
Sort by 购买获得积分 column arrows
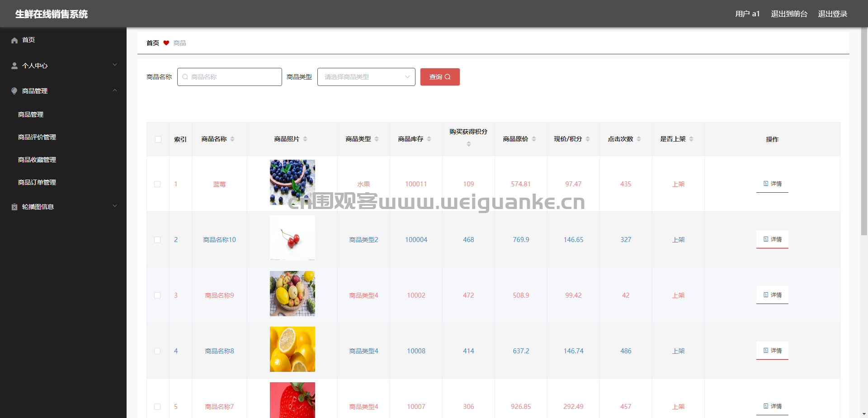click(x=469, y=144)
